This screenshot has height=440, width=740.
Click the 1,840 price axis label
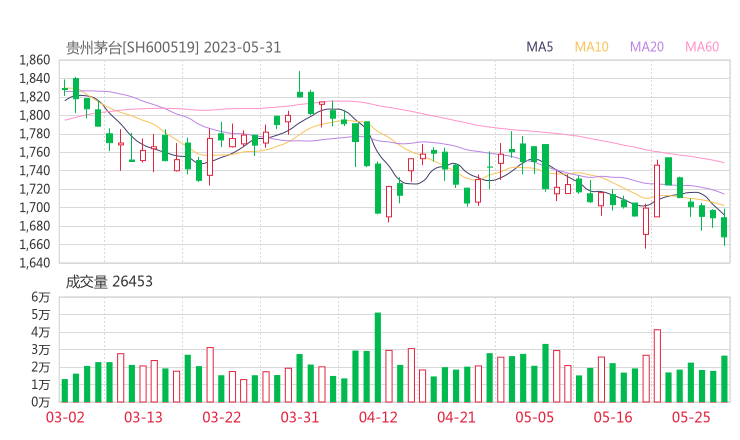34,78
